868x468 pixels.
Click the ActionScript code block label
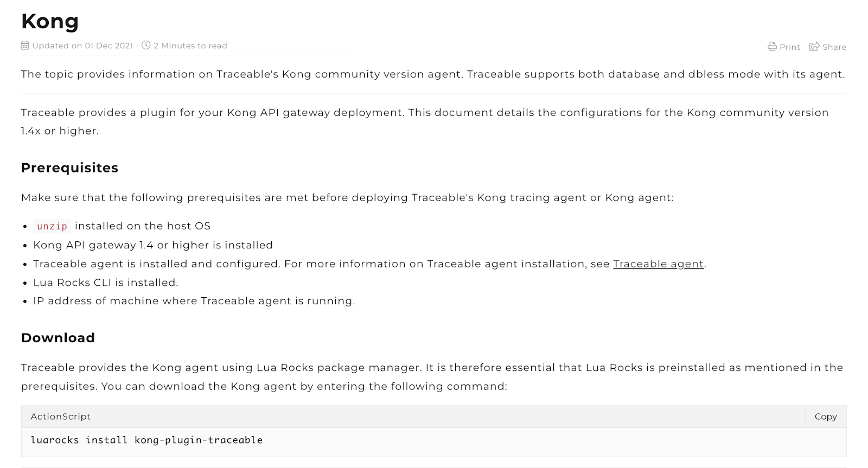pos(61,416)
